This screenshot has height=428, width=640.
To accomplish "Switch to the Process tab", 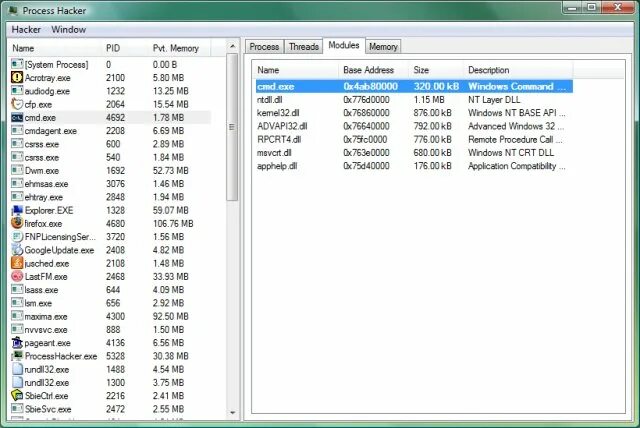I will coord(264,47).
